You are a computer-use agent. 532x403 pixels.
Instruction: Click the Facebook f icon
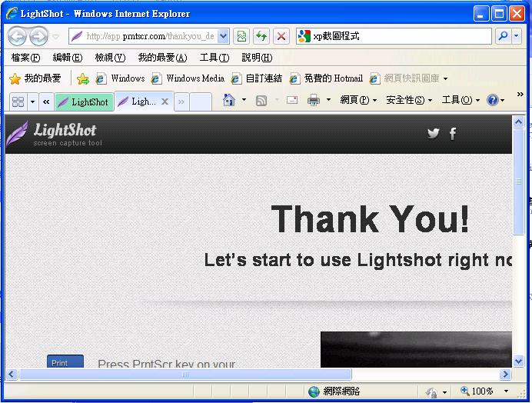coord(453,134)
